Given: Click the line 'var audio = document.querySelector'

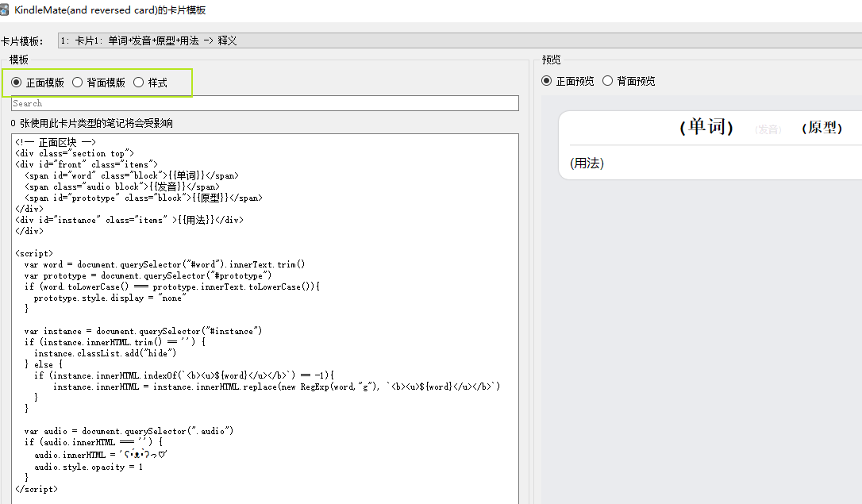Looking at the screenshot, I should point(129,431).
